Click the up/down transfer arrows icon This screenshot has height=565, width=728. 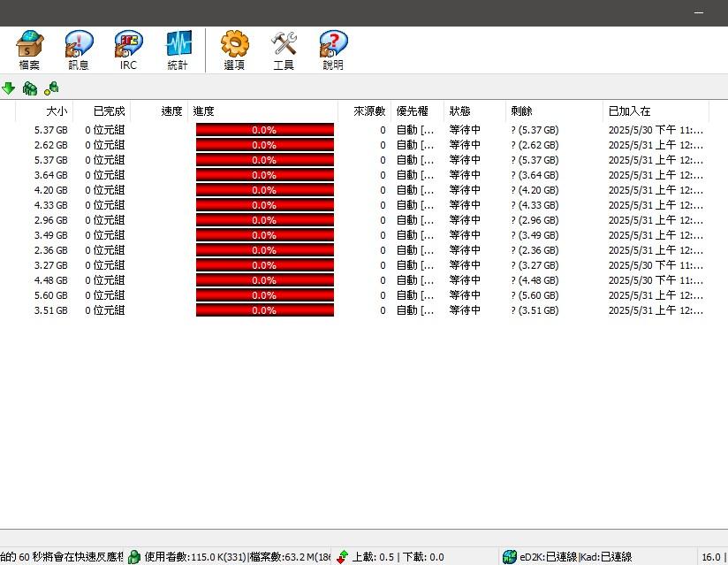(x=343, y=557)
